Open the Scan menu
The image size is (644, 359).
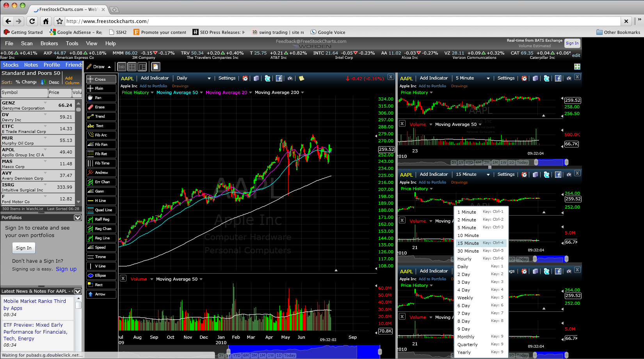click(x=27, y=43)
